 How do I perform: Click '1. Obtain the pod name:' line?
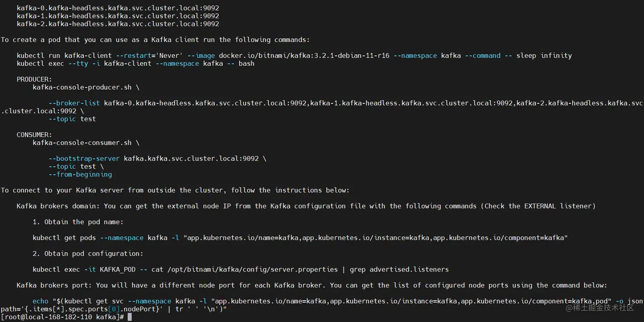click(78, 222)
